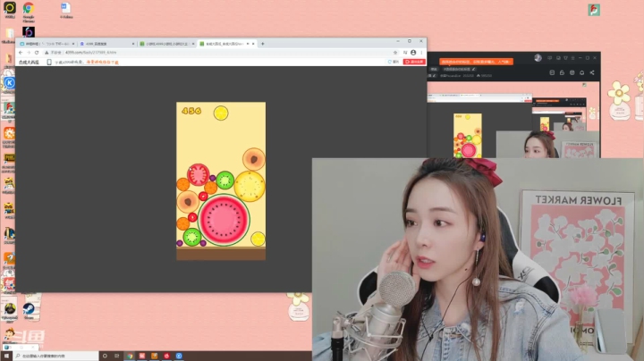Reload the 4399 game page
The image size is (644, 361).
click(x=37, y=53)
